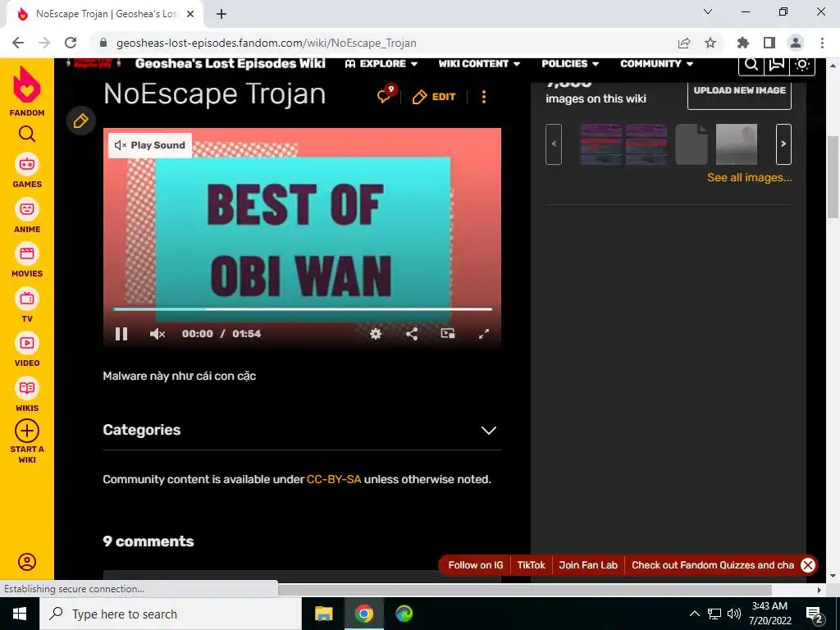The image size is (840, 630).
Task: Open the user profile icon in the sidebar
Action: [27, 562]
